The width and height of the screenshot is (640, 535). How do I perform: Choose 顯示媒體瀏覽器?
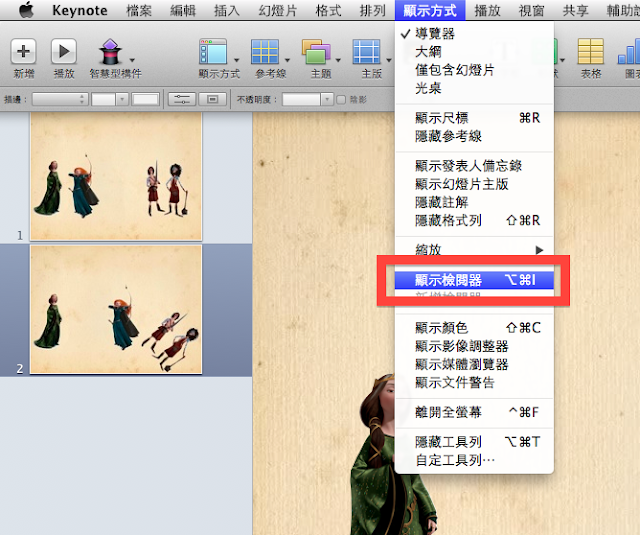click(x=474, y=364)
